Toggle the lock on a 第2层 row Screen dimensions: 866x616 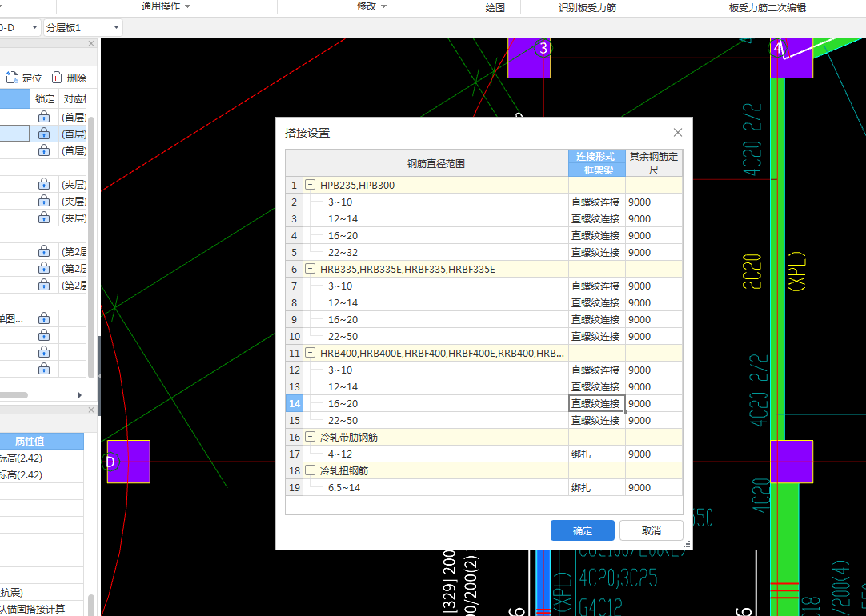[x=44, y=250]
